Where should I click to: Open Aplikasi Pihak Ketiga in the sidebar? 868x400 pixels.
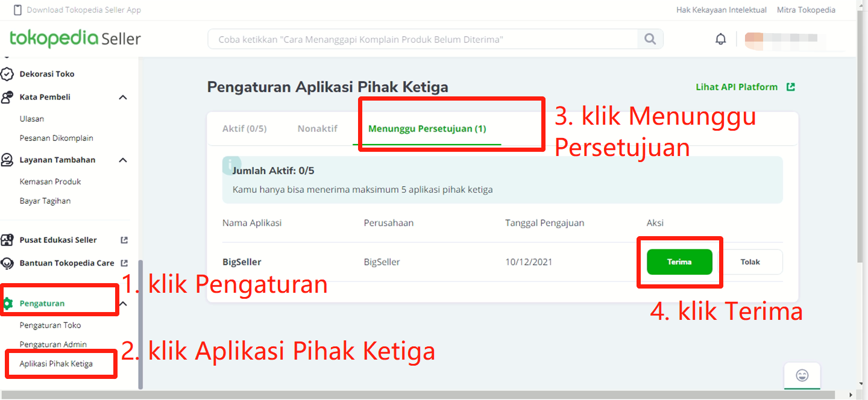pos(56,364)
